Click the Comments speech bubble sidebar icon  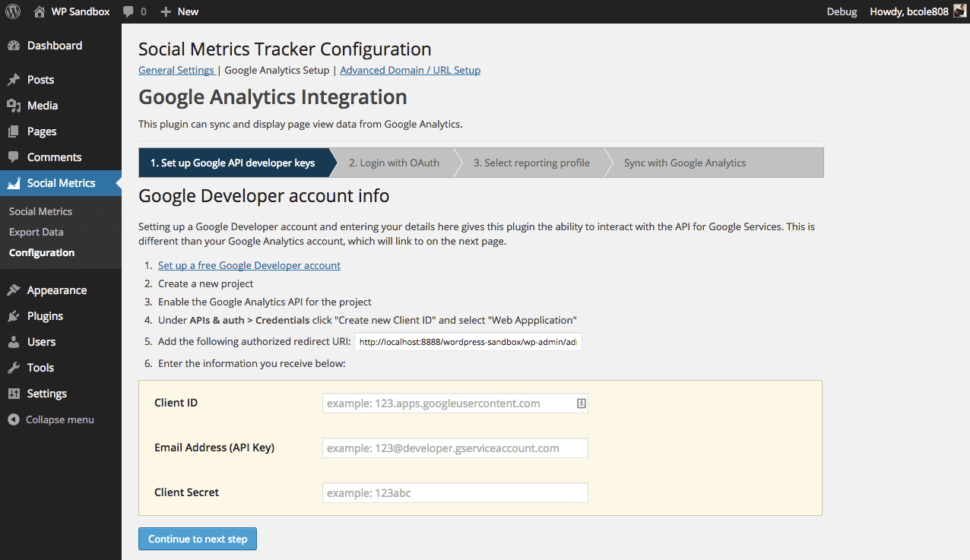pyautogui.click(x=14, y=157)
